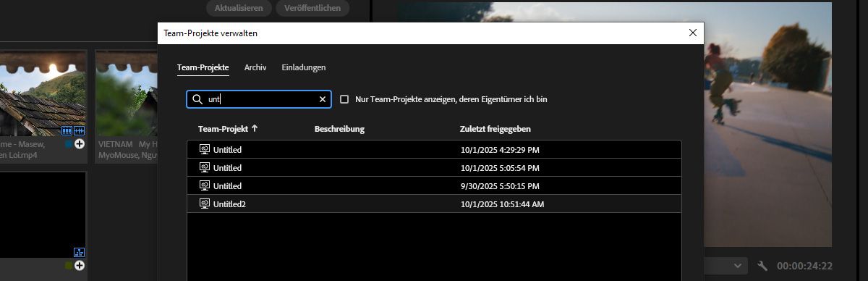This screenshot has width=868, height=281.
Task: Click the project icon of Untitled shared 9/30/2025
Action: 204,186
